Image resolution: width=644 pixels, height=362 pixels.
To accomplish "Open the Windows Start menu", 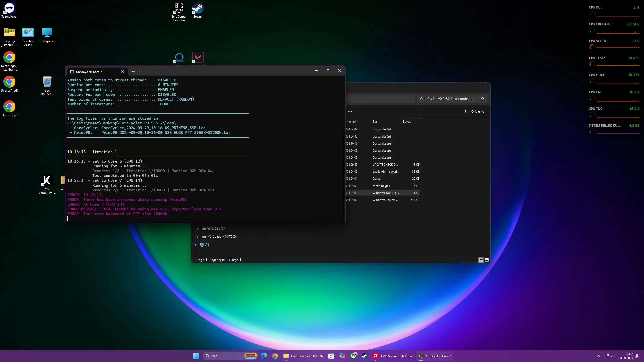I will pyautogui.click(x=196, y=356).
